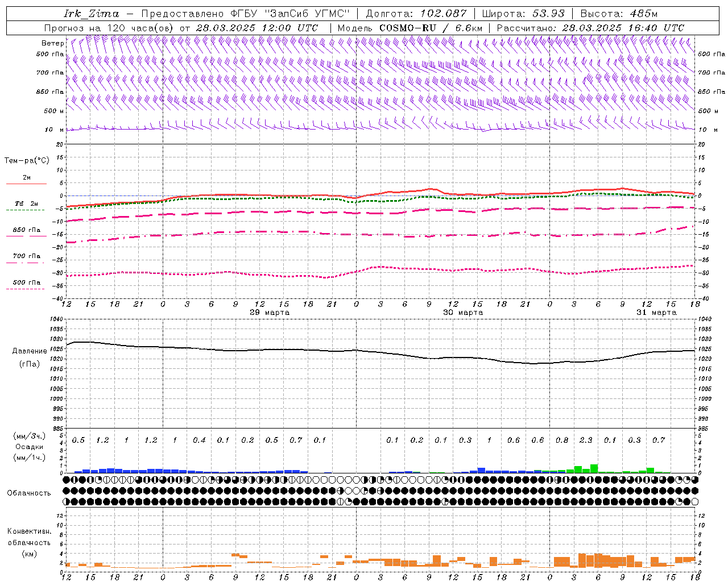The height and width of the screenshot is (582, 728).
Task: Click the "30 марта" date label
Action: coord(463,313)
